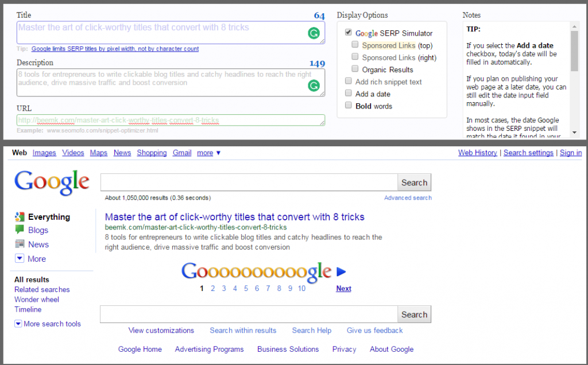The image size is (588, 365).
Task: Click the green Blogs speech bubble icon
Action: (20, 230)
